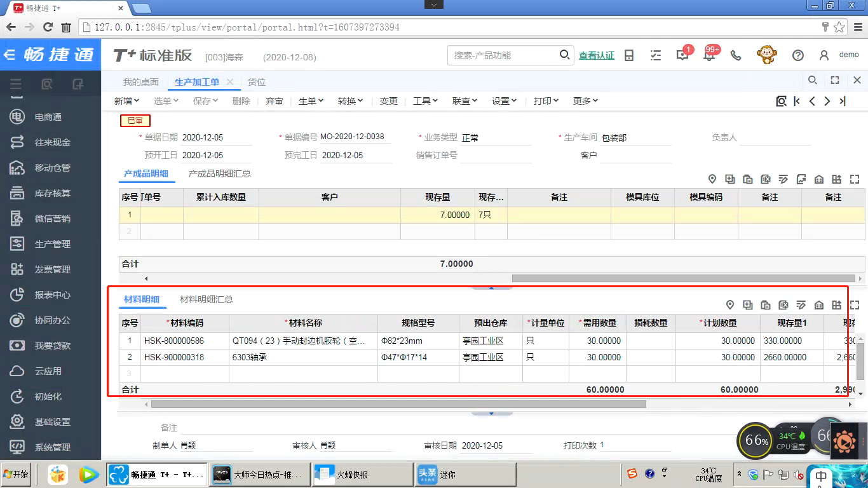Click the tab bar search icon
The image size is (868, 488).
[x=813, y=80]
